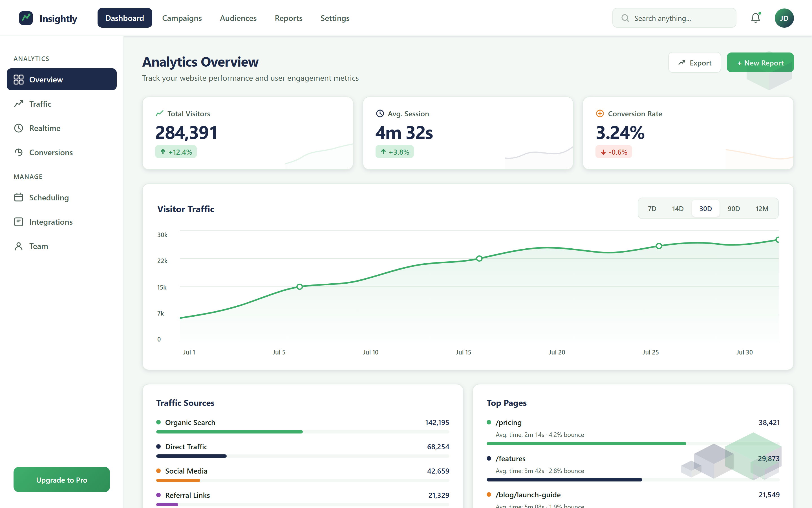Select the Overview sidebar item
This screenshot has width=812, height=508.
(62, 79)
